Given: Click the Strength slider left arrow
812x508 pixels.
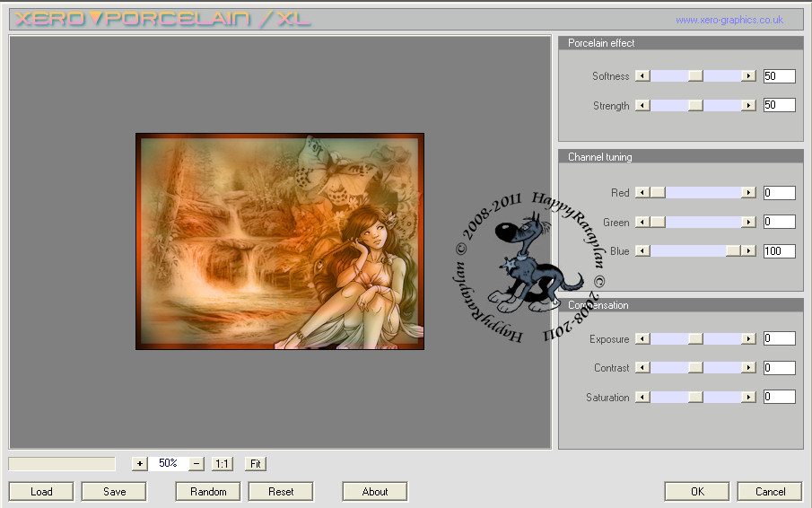Looking at the screenshot, I should 642,105.
